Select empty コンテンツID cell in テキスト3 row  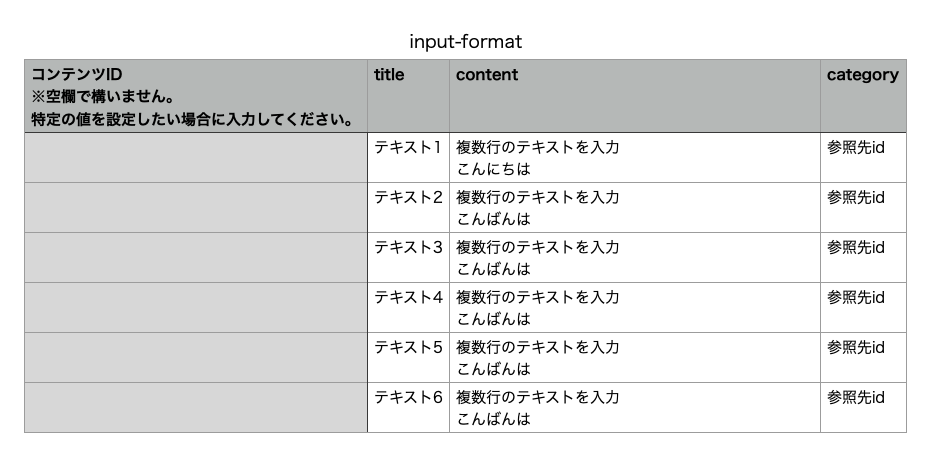point(195,258)
